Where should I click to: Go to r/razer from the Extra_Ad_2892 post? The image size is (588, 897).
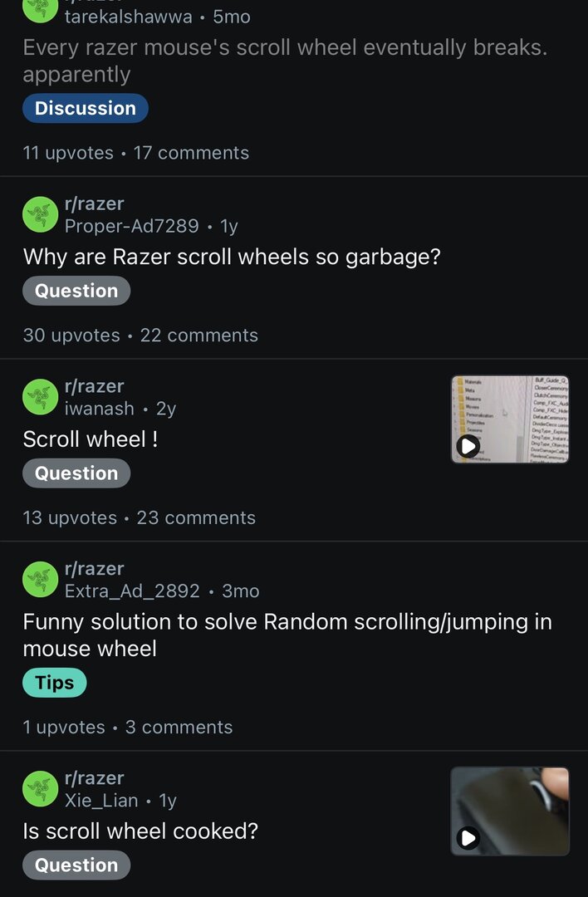pyautogui.click(x=94, y=569)
